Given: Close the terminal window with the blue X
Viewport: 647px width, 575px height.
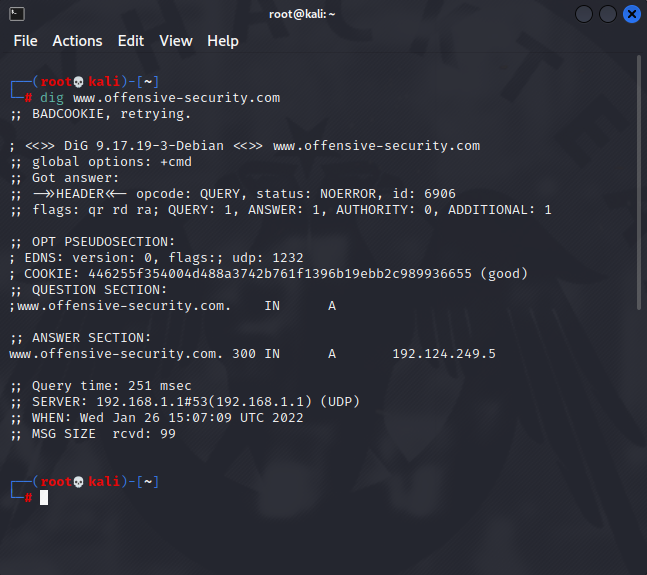Looking at the screenshot, I should pyautogui.click(x=632, y=14).
